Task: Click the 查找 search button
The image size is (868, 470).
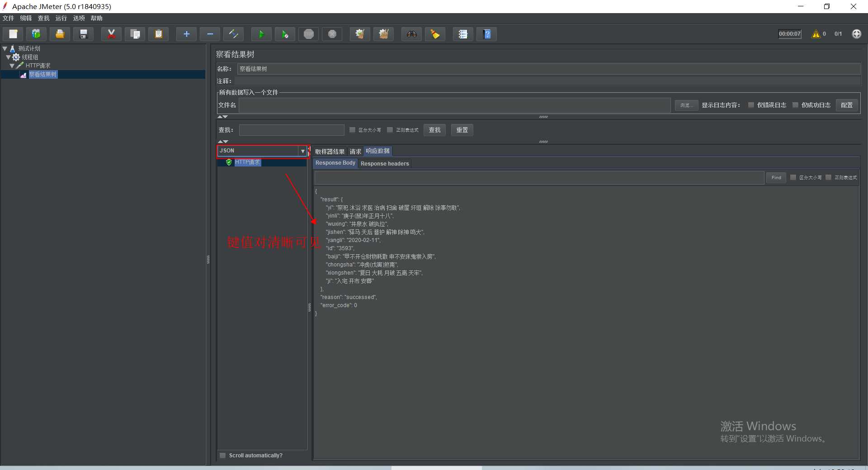Action: pyautogui.click(x=434, y=130)
